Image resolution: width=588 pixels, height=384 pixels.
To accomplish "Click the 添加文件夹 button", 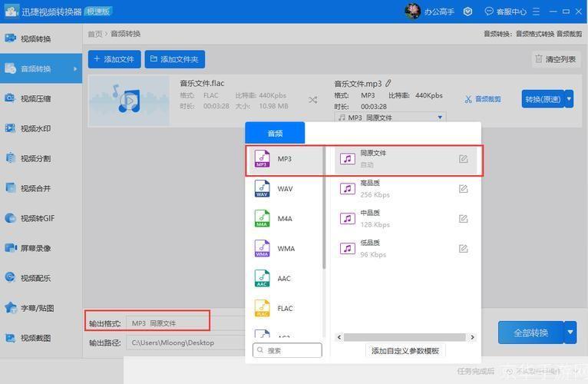I will tap(175, 59).
